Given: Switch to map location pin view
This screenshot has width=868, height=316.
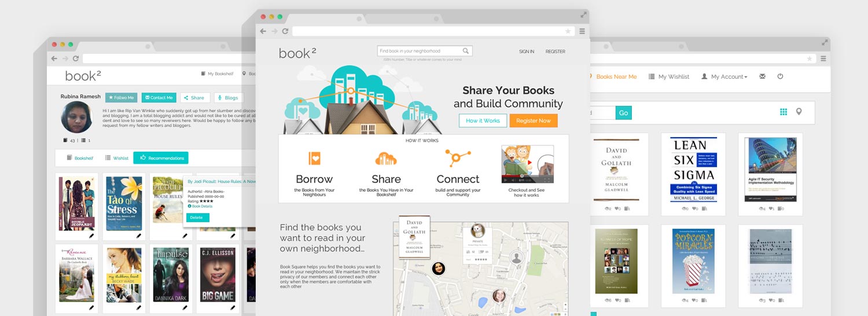Looking at the screenshot, I should pyautogui.click(x=799, y=112).
